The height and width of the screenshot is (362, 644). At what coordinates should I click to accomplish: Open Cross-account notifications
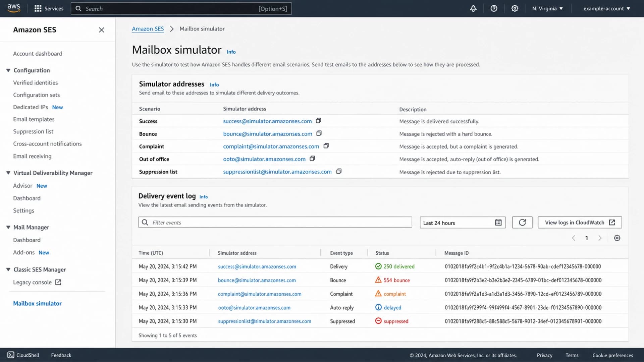pos(47,144)
